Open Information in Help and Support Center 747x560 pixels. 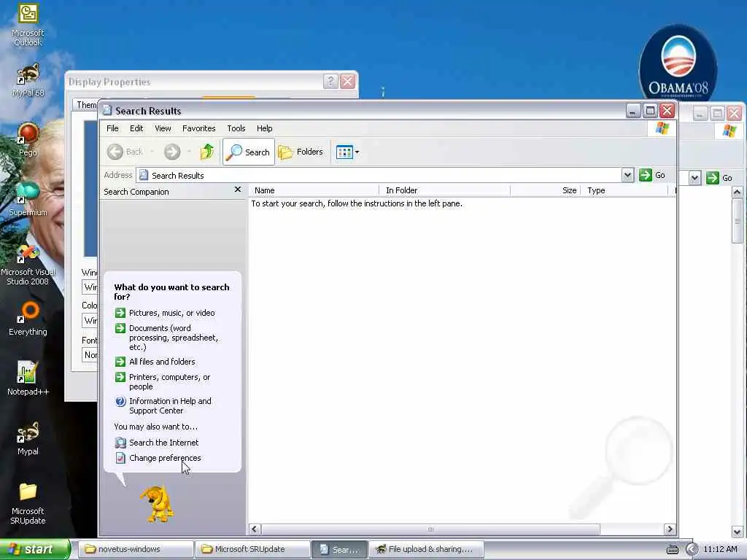pyautogui.click(x=163, y=406)
